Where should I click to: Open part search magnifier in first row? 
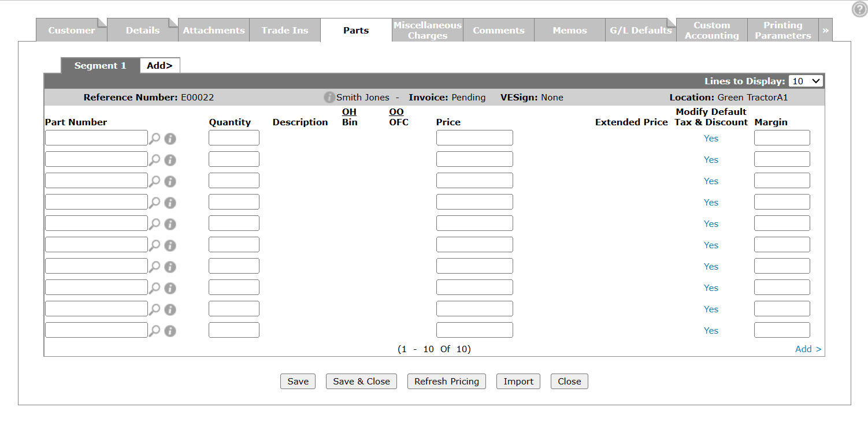click(x=154, y=139)
